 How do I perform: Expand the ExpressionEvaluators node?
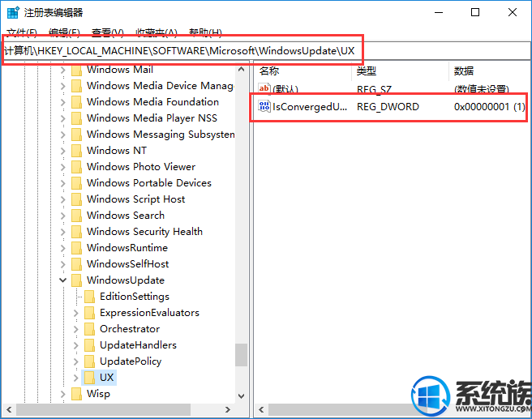point(76,313)
